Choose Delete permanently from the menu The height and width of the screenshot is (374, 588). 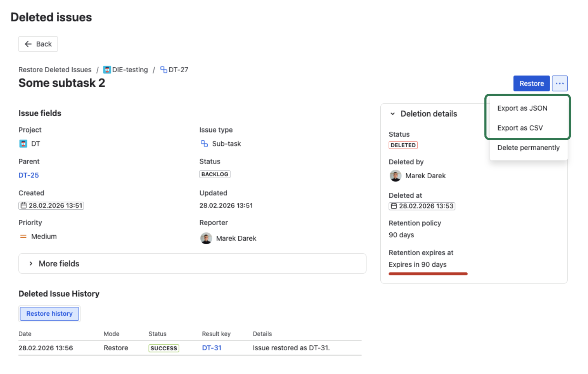(528, 148)
